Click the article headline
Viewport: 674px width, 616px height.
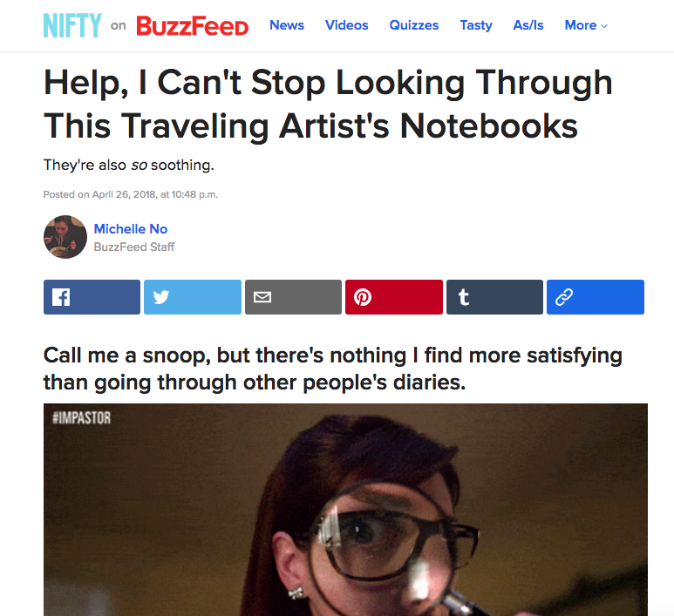pos(328,104)
